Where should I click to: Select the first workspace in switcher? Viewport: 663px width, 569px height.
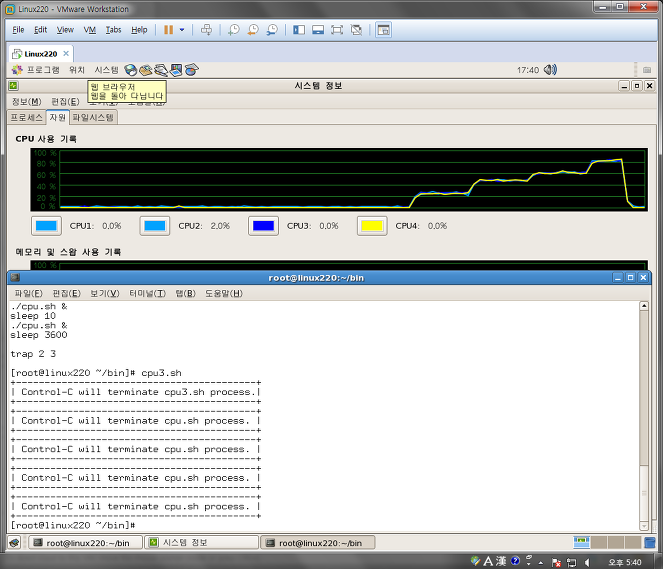(x=581, y=542)
